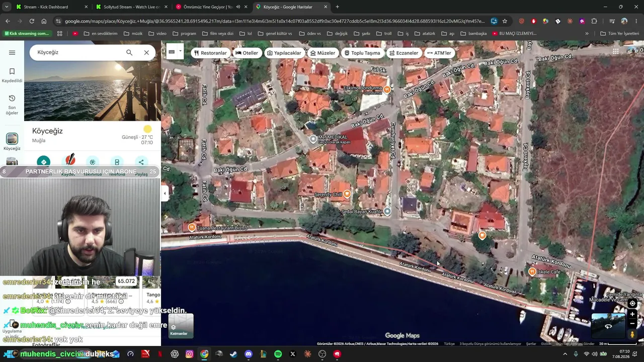Show Yapılacaklar on the map
Viewport: 644px width, 362px height.
click(284, 53)
